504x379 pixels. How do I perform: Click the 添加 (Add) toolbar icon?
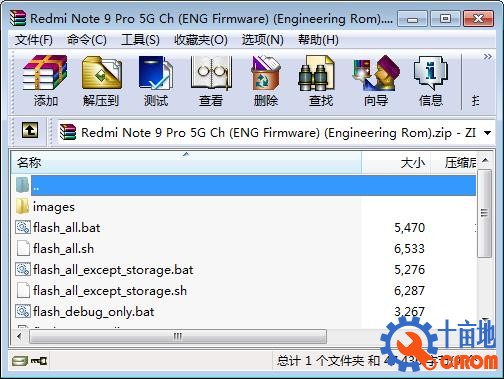coord(45,73)
